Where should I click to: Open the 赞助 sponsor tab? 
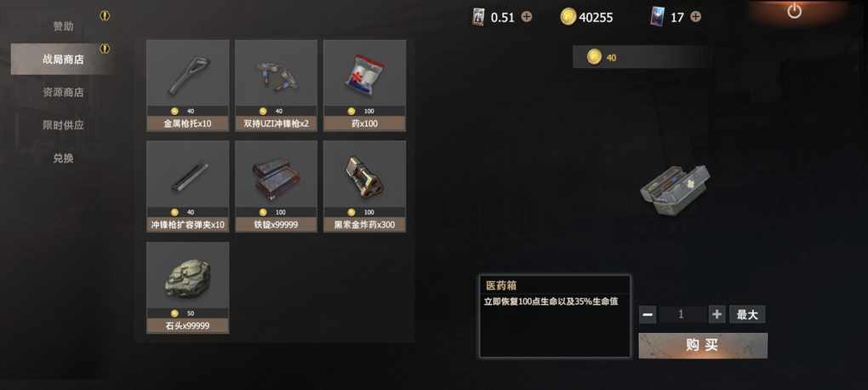click(63, 26)
